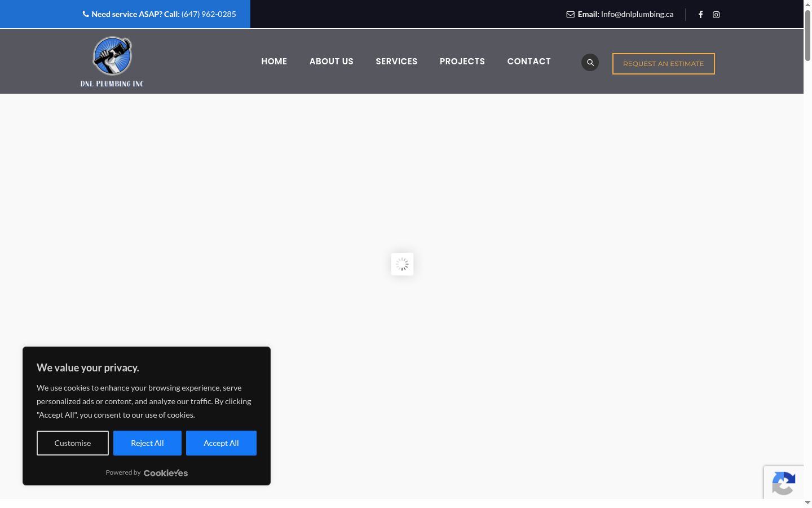Screen dimensions: 812x508
Task: Open the Services menu
Action: click(396, 62)
